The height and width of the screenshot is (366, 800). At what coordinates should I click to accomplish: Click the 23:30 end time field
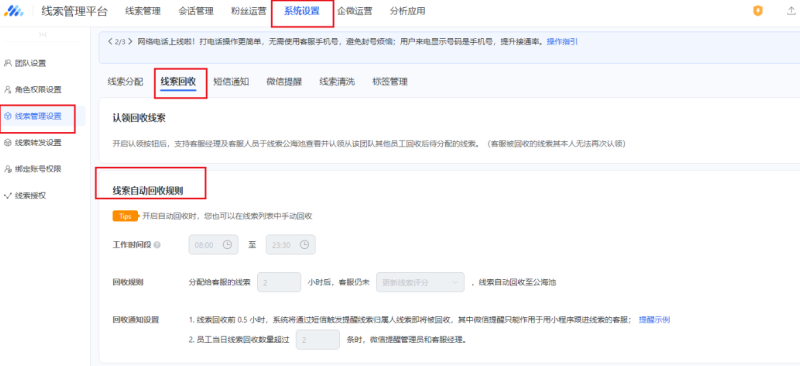291,245
